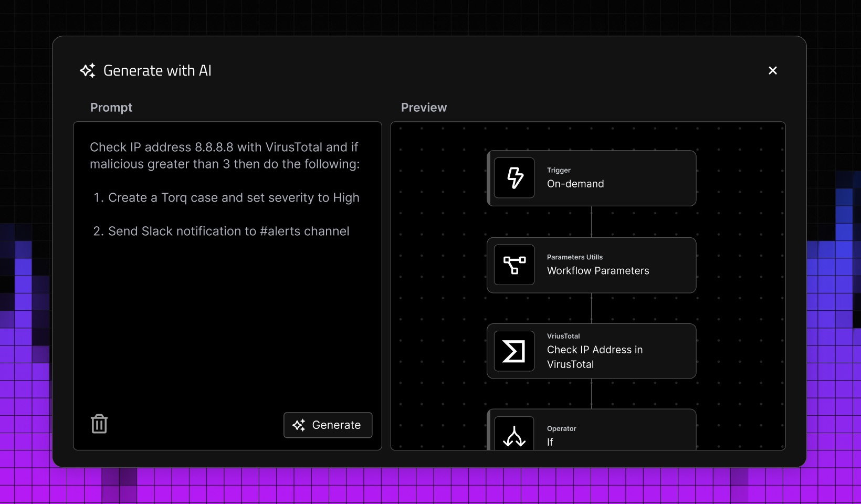This screenshot has height=504, width=861.
Task: Click the VirusTotal sigma logo icon
Action: tap(514, 351)
